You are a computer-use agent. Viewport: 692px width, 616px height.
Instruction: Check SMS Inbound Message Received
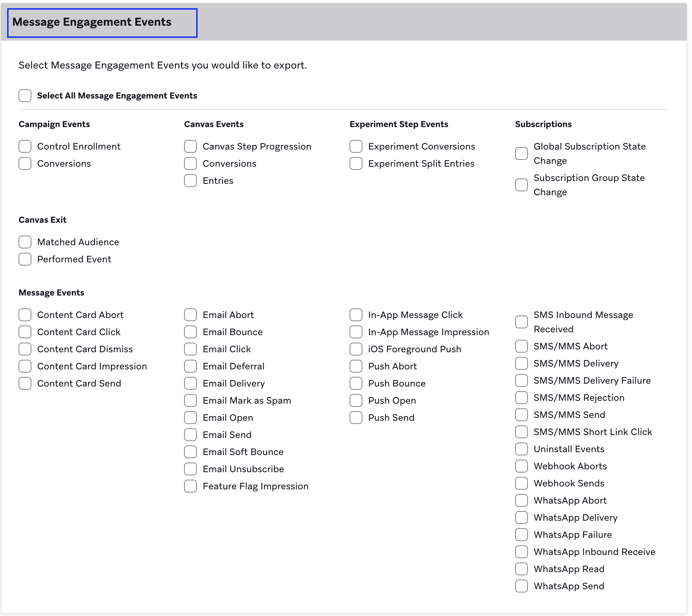521,322
